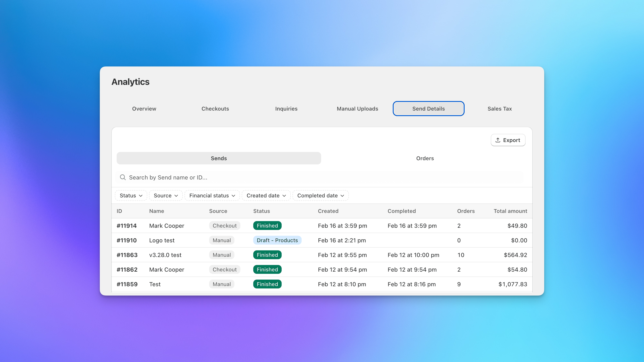Click the search magnifier icon

click(x=123, y=177)
